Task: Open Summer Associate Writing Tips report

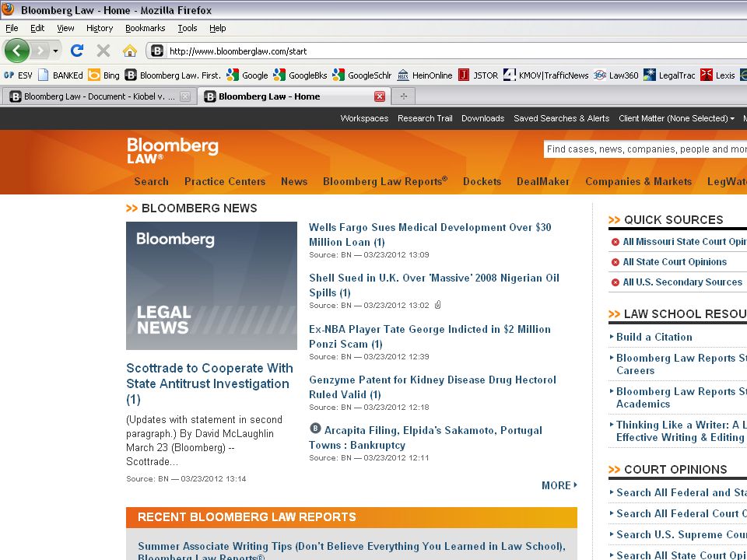Action: click(352, 551)
